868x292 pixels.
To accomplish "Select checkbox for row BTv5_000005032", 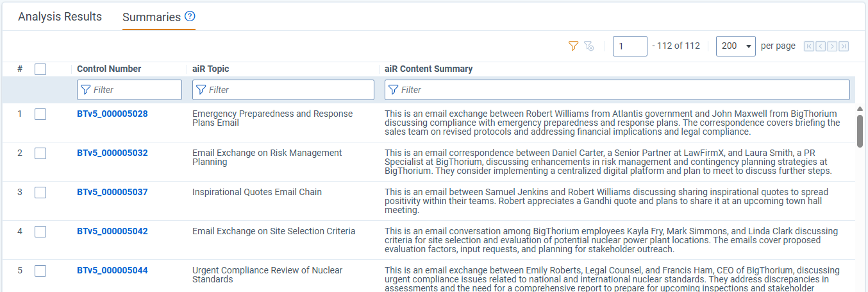I will [x=40, y=153].
